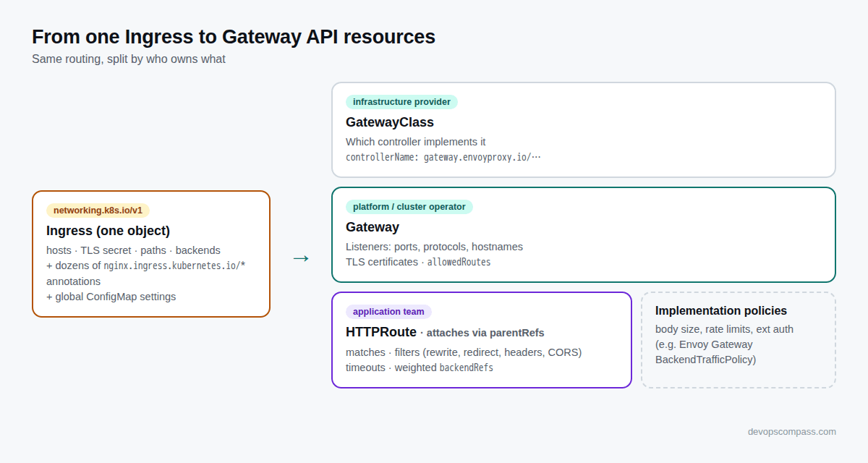
Task: Select the 'Implementation policies' heading
Action: pos(721,311)
